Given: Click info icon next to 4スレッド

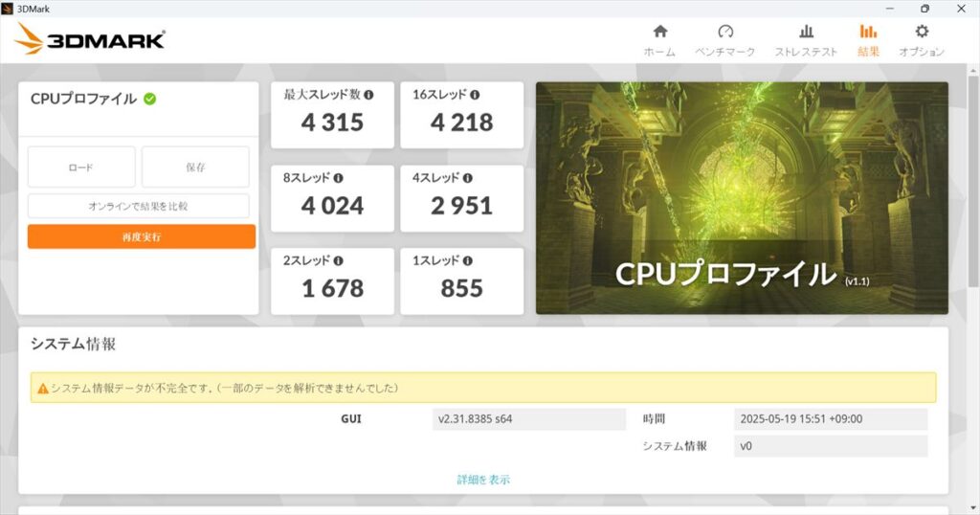Looking at the screenshot, I should (467, 178).
